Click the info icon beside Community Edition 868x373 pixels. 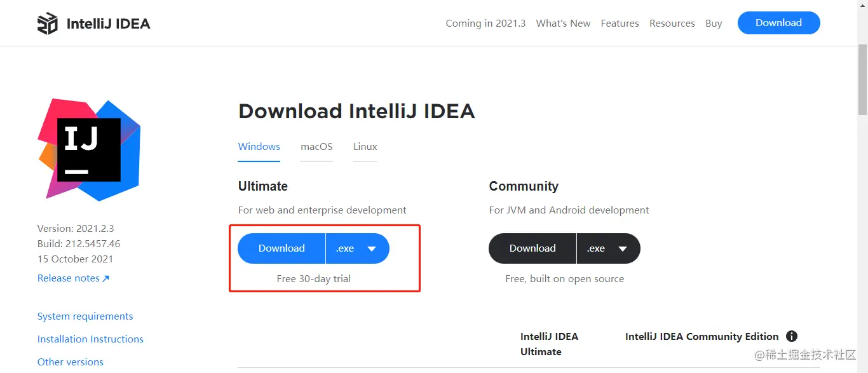(x=791, y=336)
